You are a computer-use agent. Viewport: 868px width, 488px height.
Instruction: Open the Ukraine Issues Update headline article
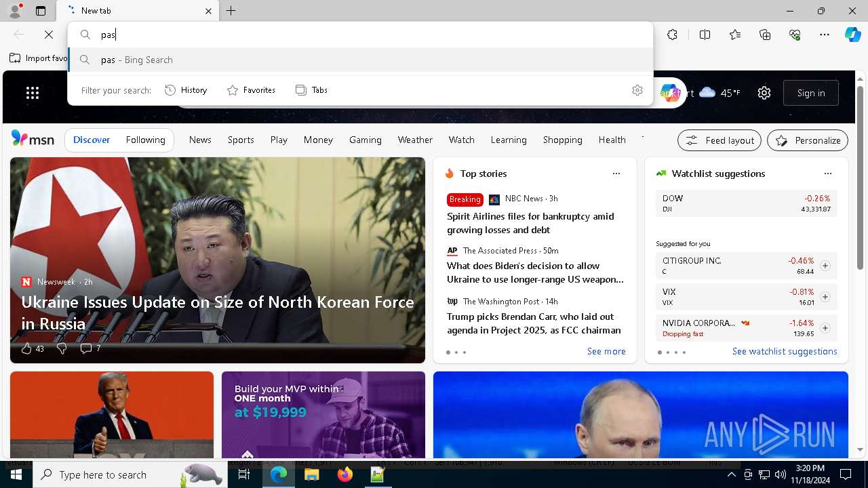coord(218,312)
